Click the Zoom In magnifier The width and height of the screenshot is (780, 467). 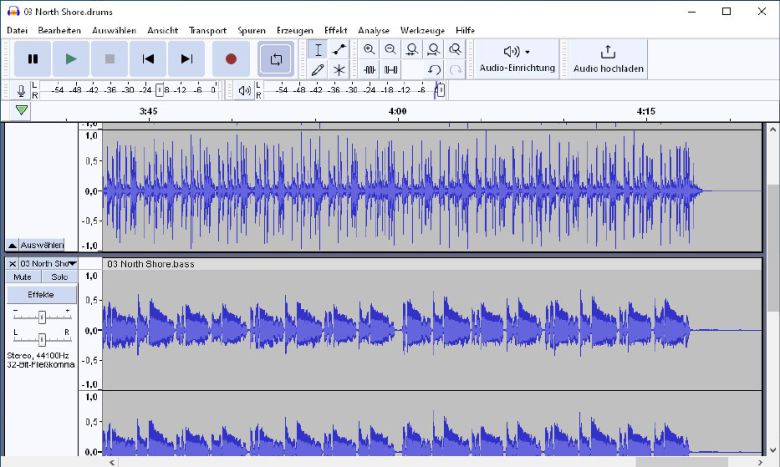(x=369, y=49)
